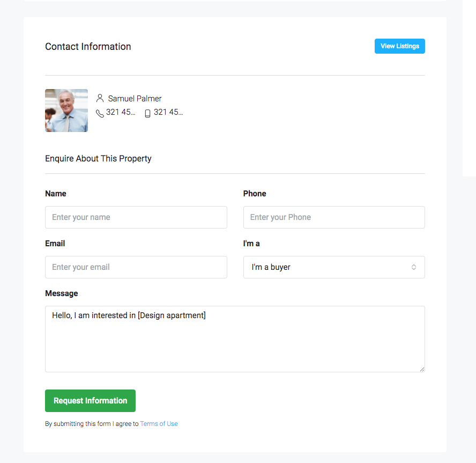Open the Terms of Use link
This screenshot has height=463, width=476.
coord(159,423)
